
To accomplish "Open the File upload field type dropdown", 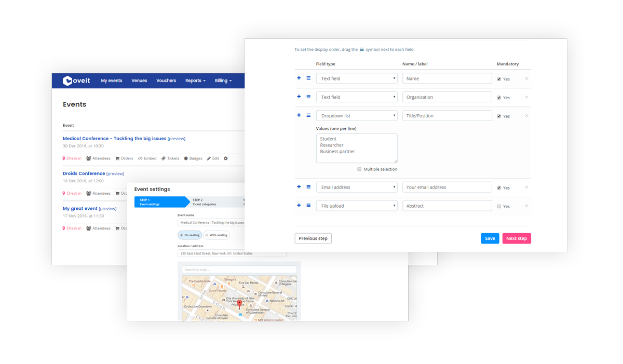I will (x=357, y=206).
